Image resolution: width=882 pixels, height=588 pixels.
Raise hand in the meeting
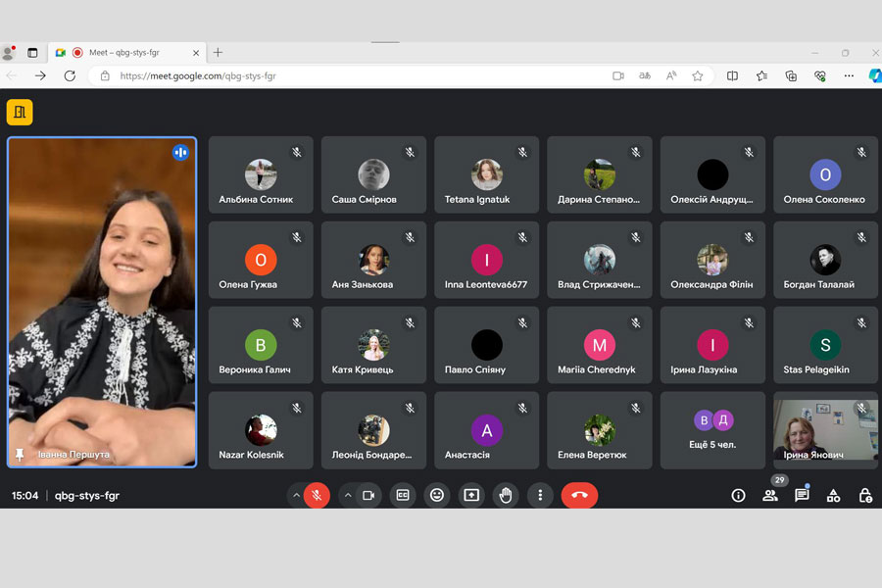[x=506, y=495]
